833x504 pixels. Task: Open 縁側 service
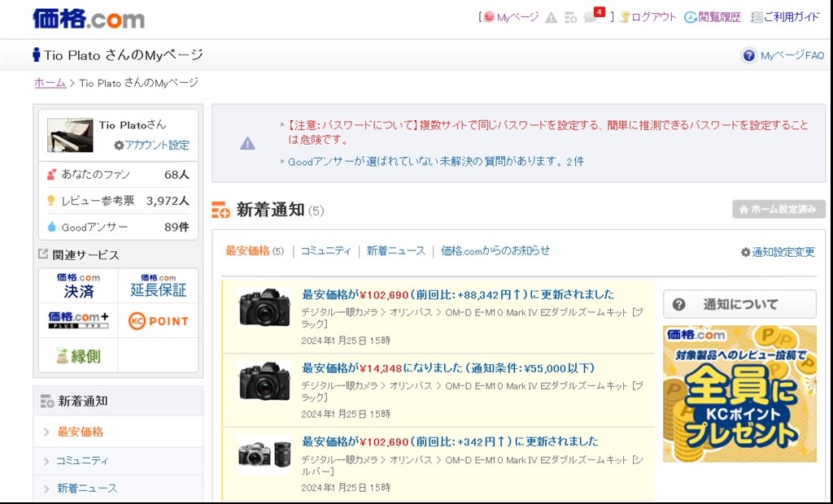pos(79,355)
